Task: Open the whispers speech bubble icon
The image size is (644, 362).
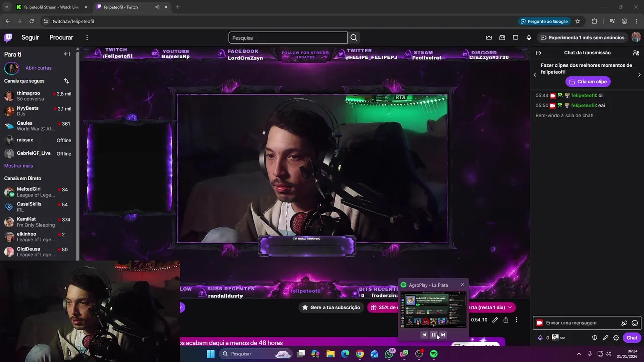Action: pyautogui.click(x=515, y=38)
